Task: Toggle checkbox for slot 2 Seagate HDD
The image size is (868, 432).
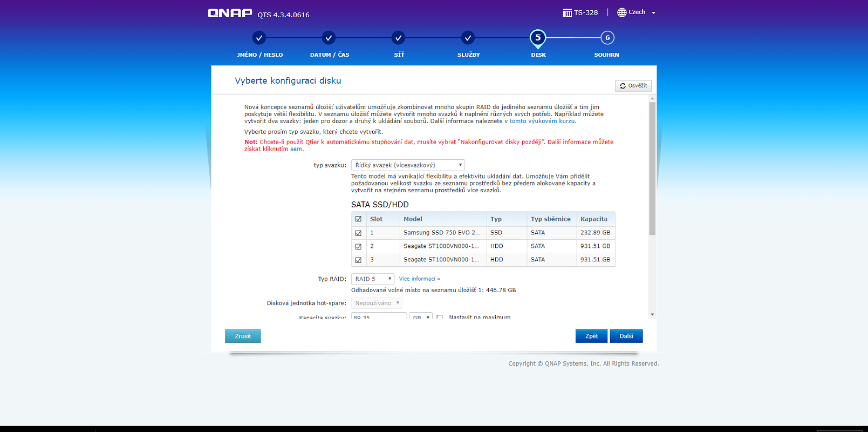Action: click(358, 246)
